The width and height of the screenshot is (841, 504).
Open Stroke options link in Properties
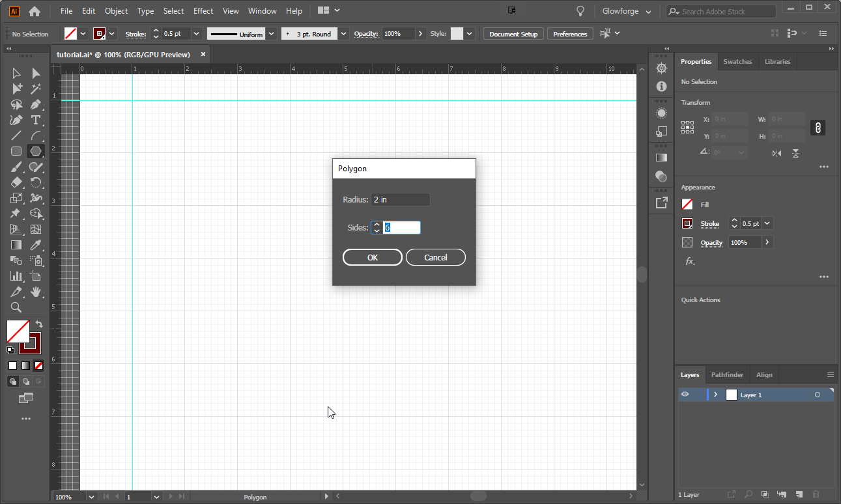[x=710, y=224]
